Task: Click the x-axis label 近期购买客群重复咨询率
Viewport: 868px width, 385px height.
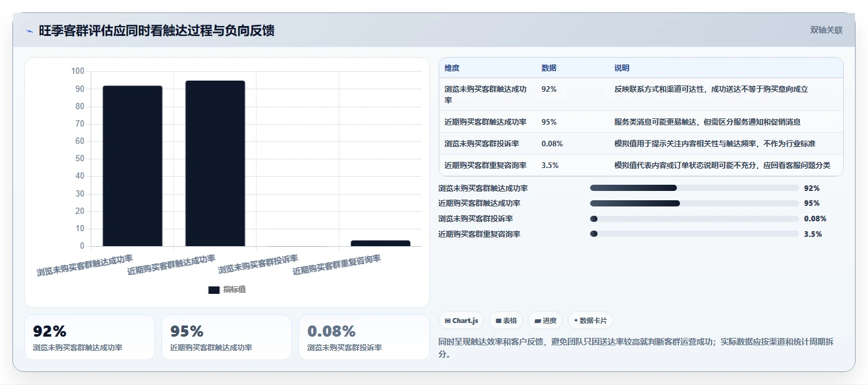Action: pos(337,265)
